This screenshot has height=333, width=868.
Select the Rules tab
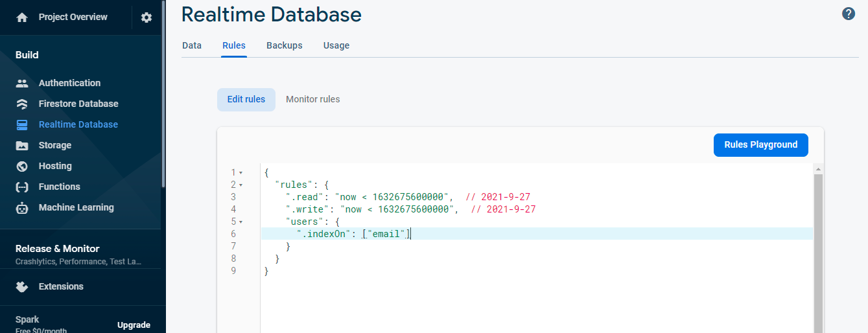tap(234, 45)
